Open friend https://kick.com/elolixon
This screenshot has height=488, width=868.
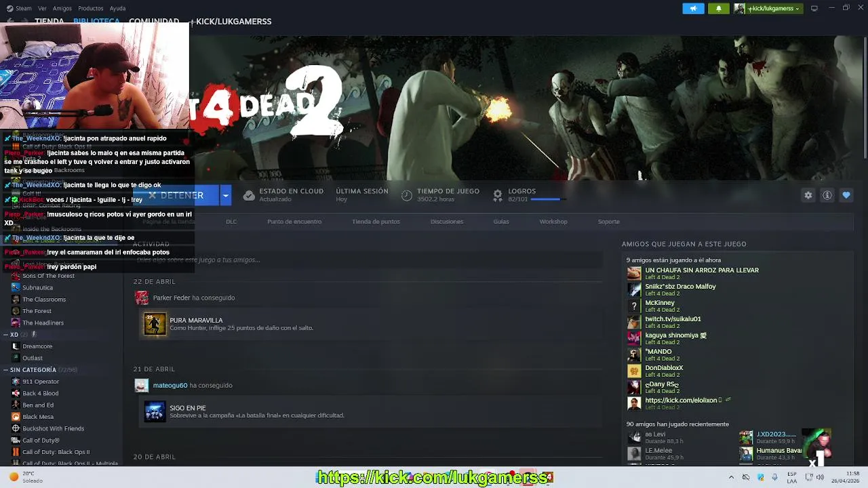681,401
